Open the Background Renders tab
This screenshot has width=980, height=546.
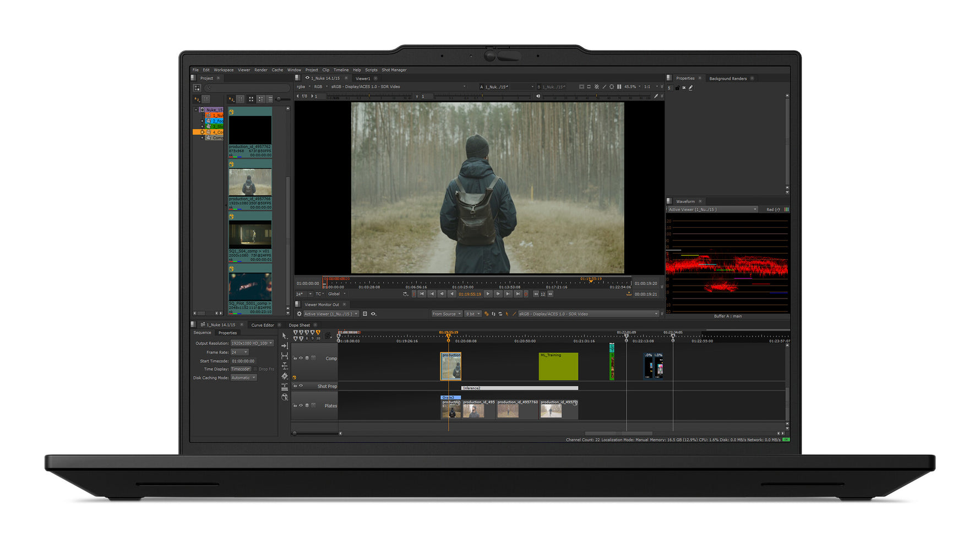tap(727, 78)
